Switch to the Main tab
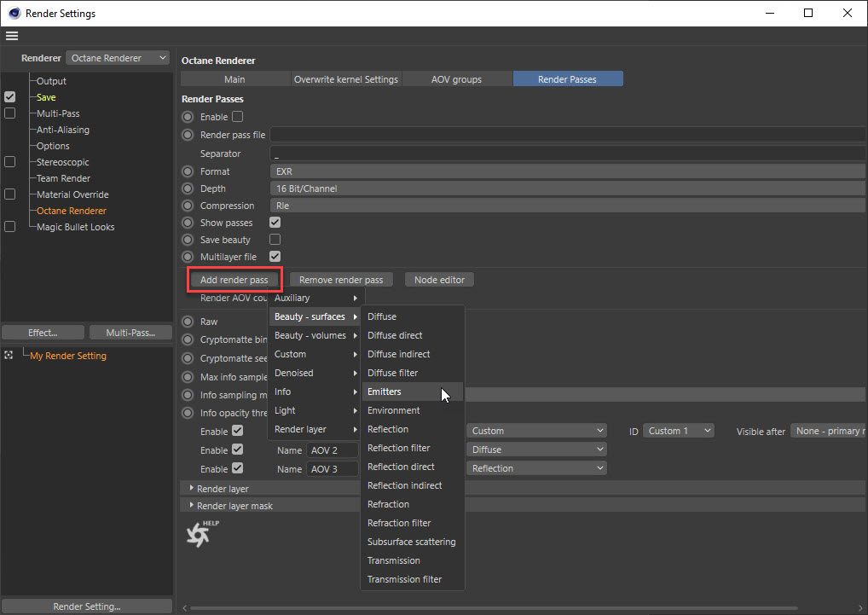The width and height of the screenshot is (868, 615). pos(234,79)
